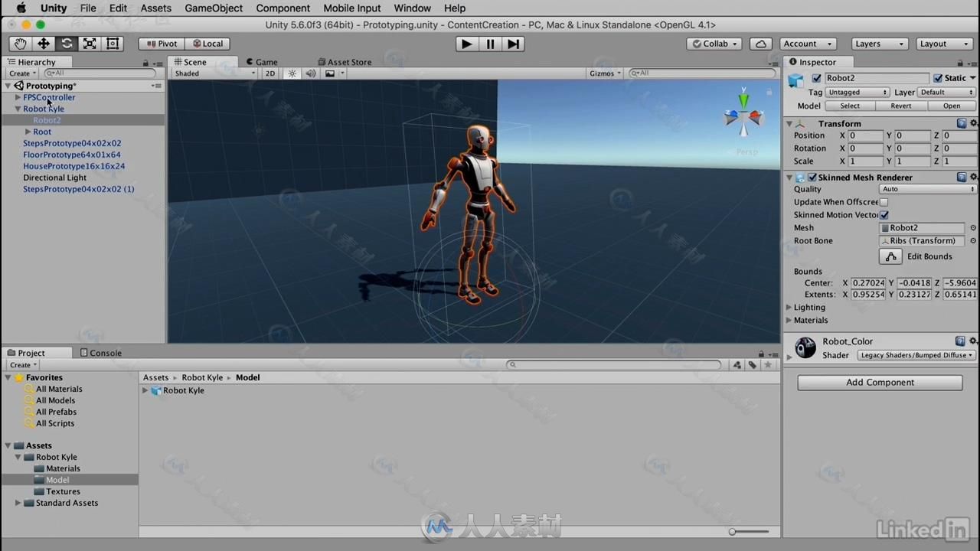This screenshot has height=551, width=980.
Task: Select the Scale tool
Action: [90, 44]
